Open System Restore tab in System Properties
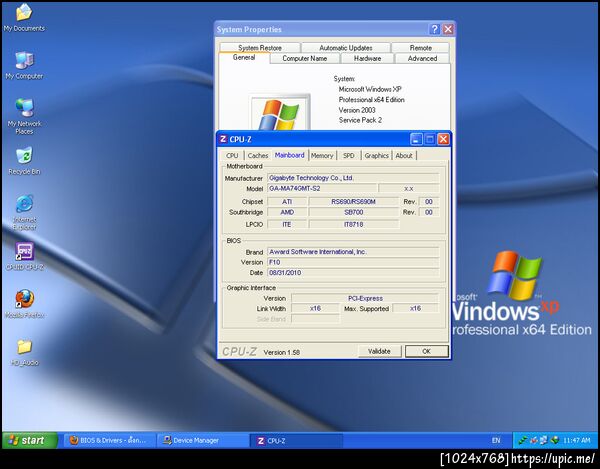The width and height of the screenshot is (600, 469). coord(260,48)
